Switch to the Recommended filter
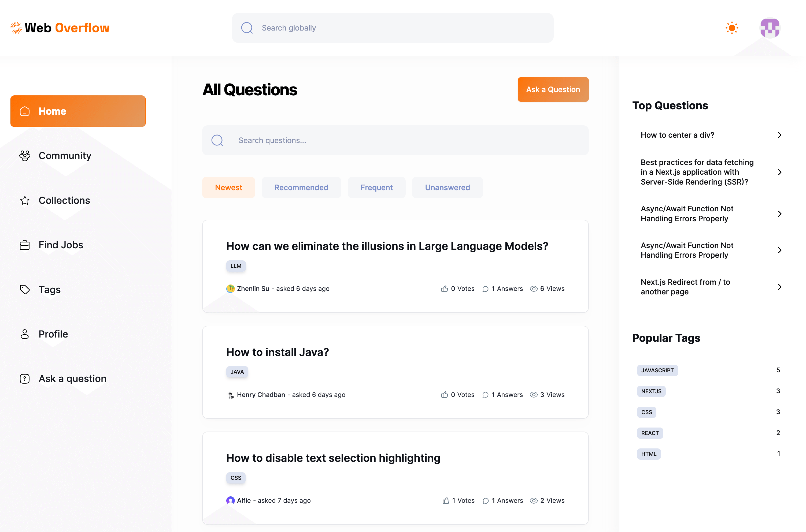This screenshot has width=806, height=532. tap(301, 188)
